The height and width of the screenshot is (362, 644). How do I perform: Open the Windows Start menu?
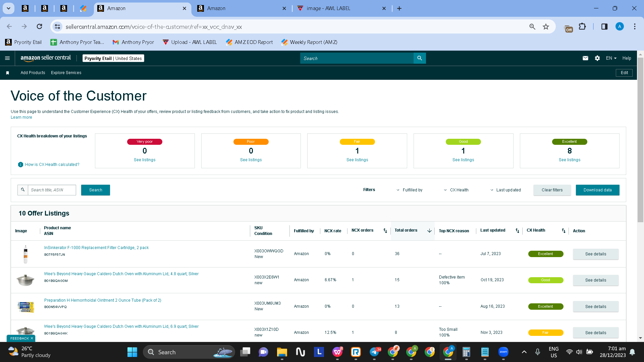click(132, 352)
